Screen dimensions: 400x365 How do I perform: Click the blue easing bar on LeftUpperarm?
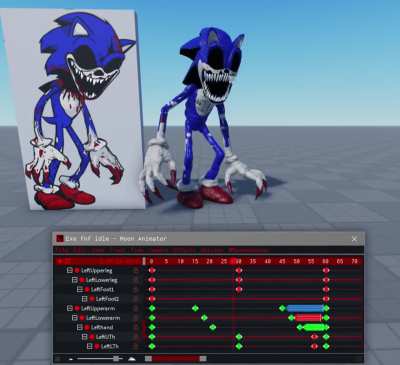point(305,308)
